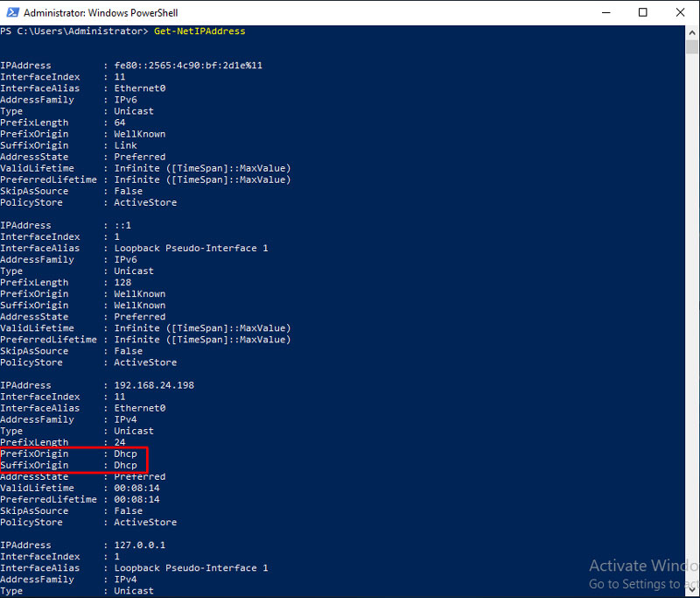
Task: Click the PrefixLength value 64
Action: tap(120, 123)
